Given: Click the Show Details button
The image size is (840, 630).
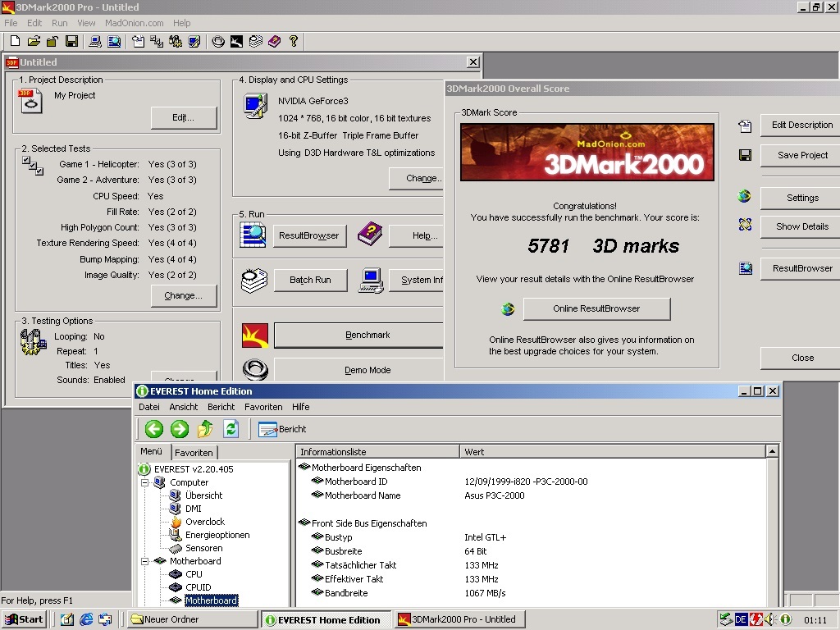Looking at the screenshot, I should click(x=801, y=226).
